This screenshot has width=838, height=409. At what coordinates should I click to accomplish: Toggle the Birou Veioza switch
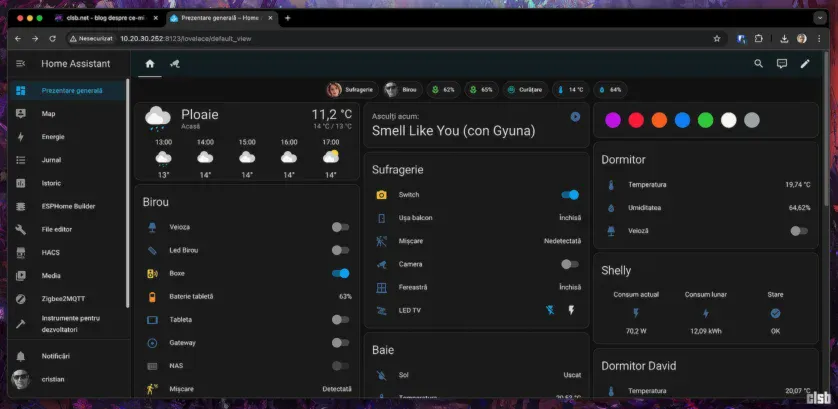pyautogui.click(x=340, y=227)
